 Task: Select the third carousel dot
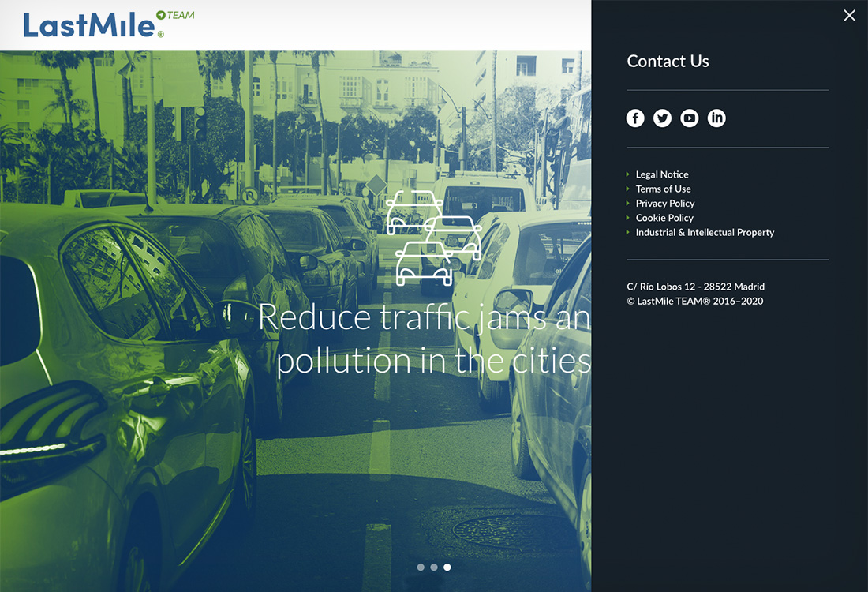click(447, 567)
